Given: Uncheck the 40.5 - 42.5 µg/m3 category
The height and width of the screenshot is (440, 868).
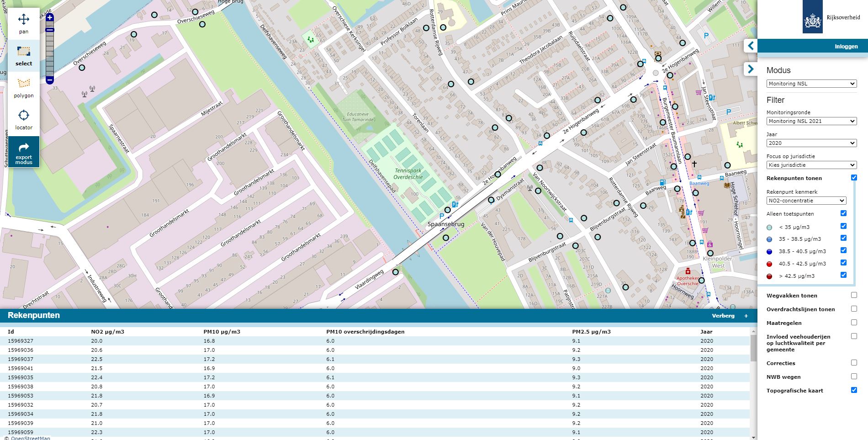Looking at the screenshot, I should point(843,263).
